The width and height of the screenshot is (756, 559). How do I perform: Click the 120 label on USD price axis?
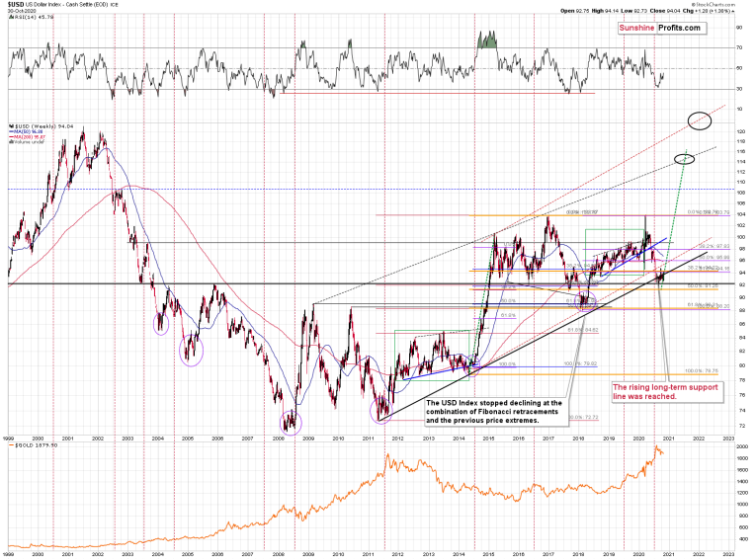740,131
